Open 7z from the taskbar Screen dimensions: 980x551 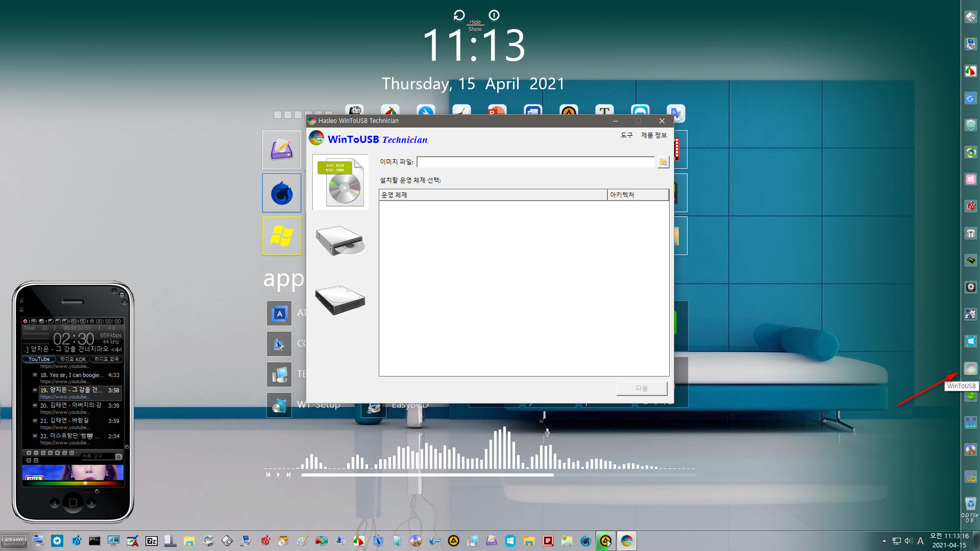click(x=152, y=541)
